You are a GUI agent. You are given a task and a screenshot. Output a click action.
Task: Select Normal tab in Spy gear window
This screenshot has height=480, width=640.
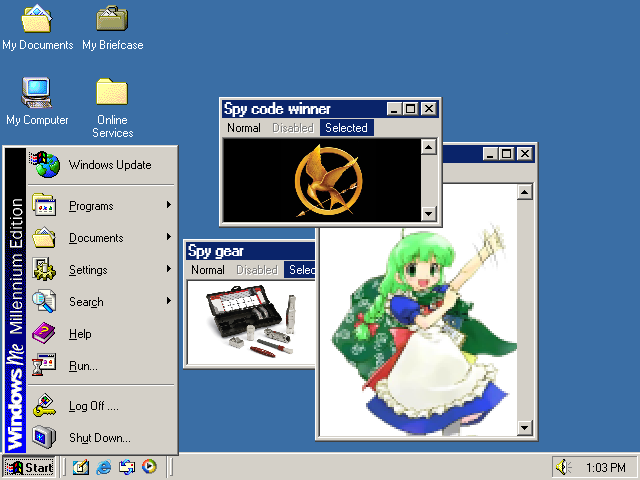pos(208,270)
